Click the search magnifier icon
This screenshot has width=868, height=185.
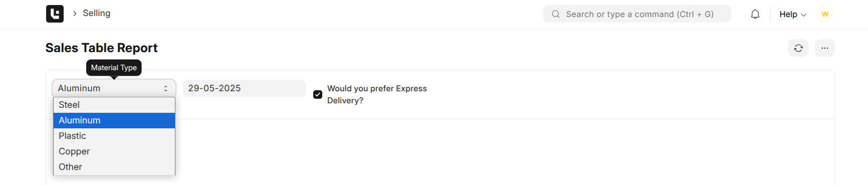[x=555, y=14]
